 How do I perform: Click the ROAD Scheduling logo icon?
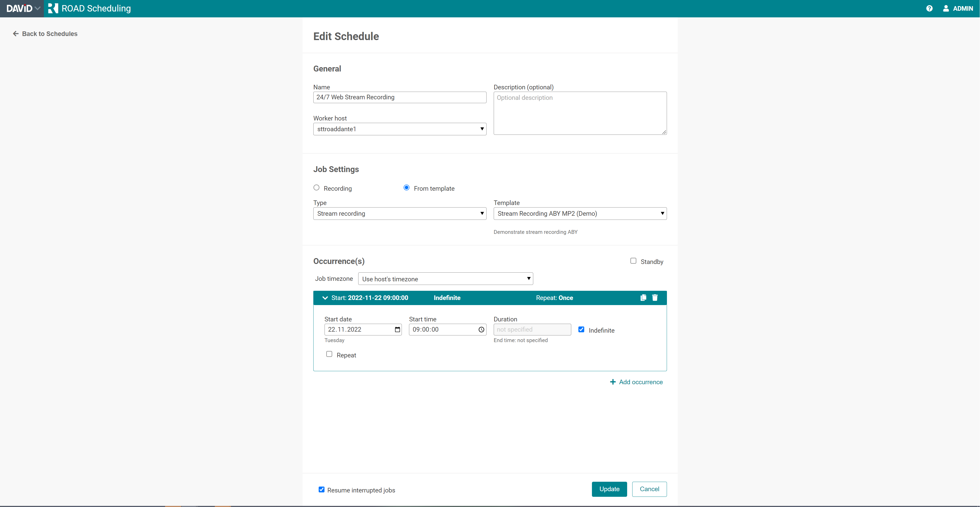(53, 8)
